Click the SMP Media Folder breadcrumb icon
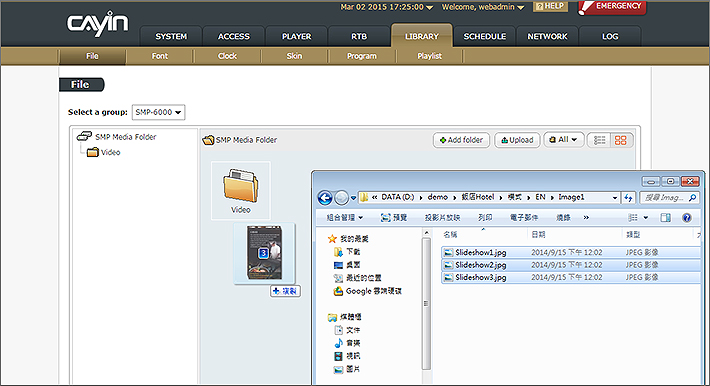Viewport: 710px width, 386px height. (208, 140)
